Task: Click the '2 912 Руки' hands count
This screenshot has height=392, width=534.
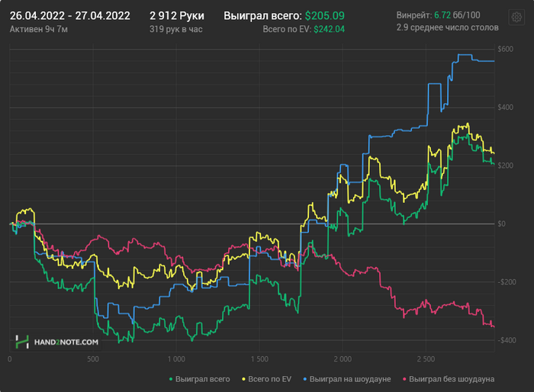Action: [177, 16]
